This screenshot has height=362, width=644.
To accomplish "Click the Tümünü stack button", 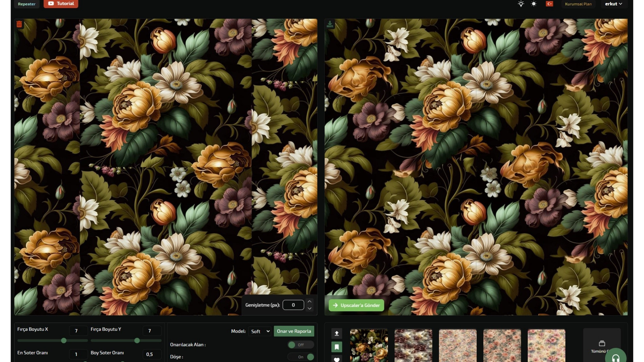I will pyautogui.click(x=602, y=345).
